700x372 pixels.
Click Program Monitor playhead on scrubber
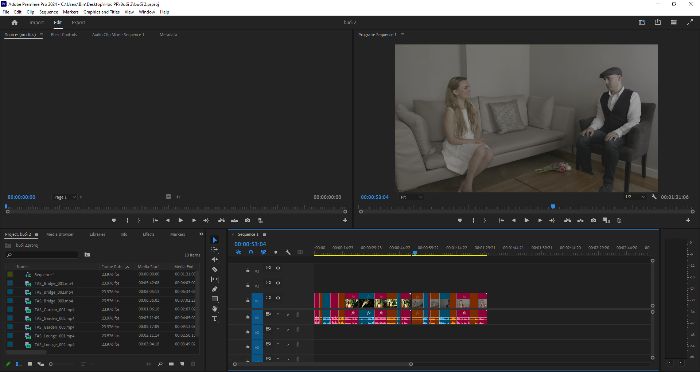[x=553, y=206]
